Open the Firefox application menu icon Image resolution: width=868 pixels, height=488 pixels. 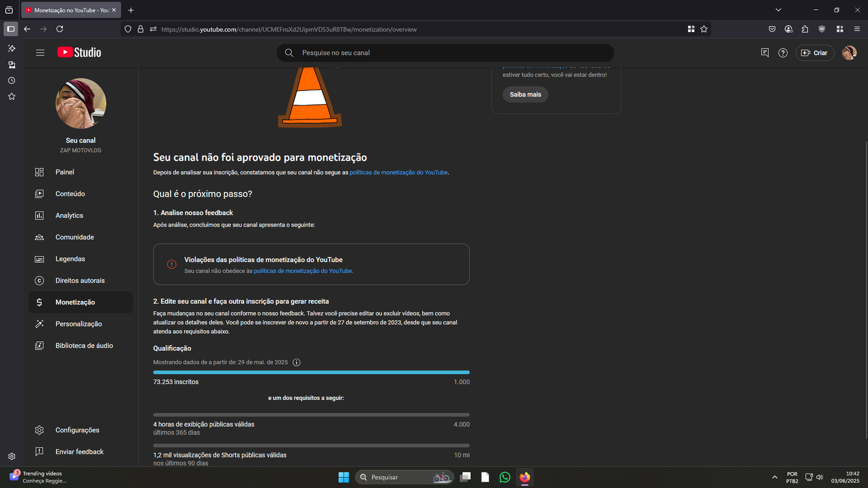point(857,29)
